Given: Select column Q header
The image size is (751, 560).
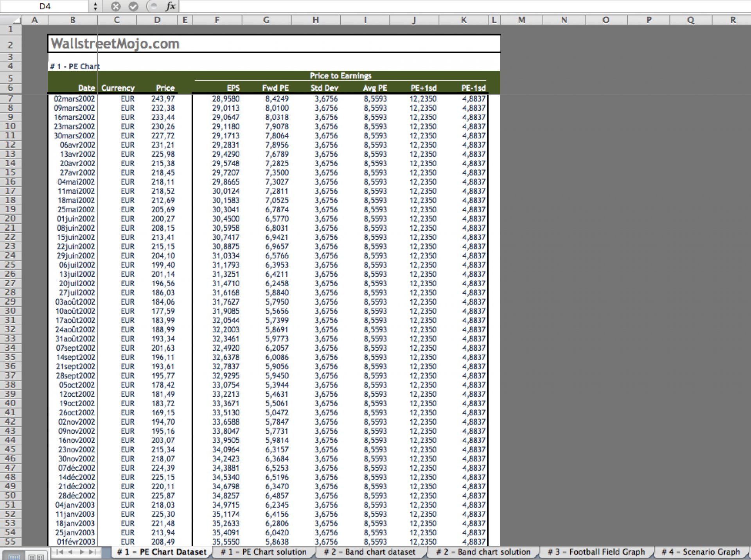Looking at the screenshot, I should (x=691, y=20).
